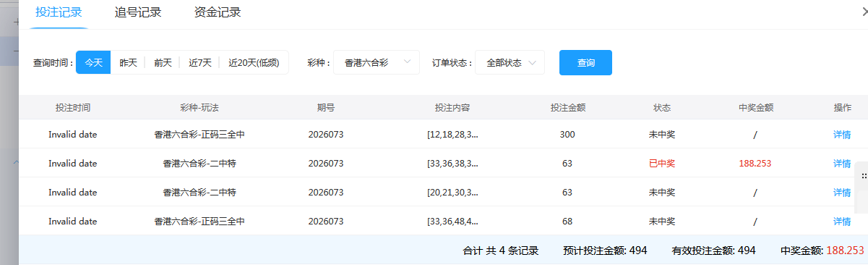This screenshot has height=265, width=868.
Task: Click bet content [12,18,28,3...
Action: tap(452, 134)
